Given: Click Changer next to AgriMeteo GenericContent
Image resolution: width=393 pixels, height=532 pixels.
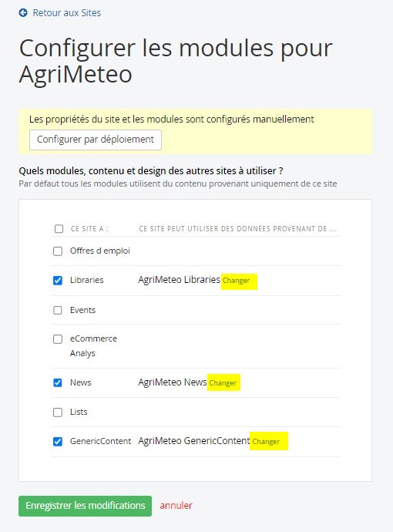Looking at the screenshot, I should (266, 442).
